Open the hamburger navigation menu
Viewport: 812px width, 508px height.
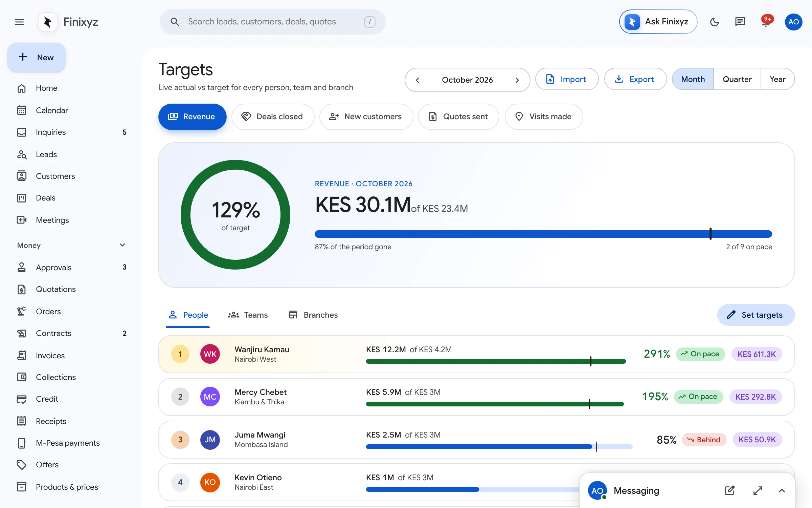(x=20, y=22)
